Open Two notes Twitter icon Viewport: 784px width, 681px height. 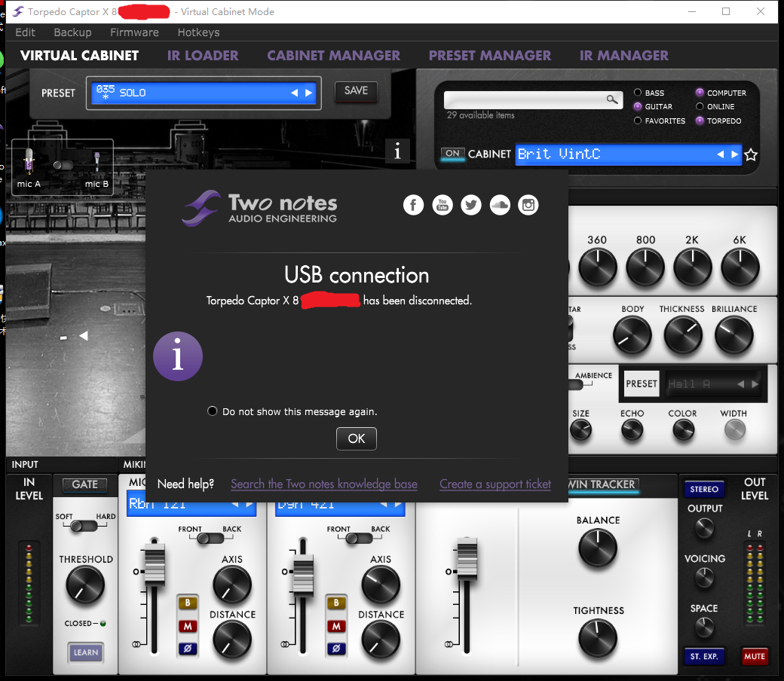pos(471,205)
